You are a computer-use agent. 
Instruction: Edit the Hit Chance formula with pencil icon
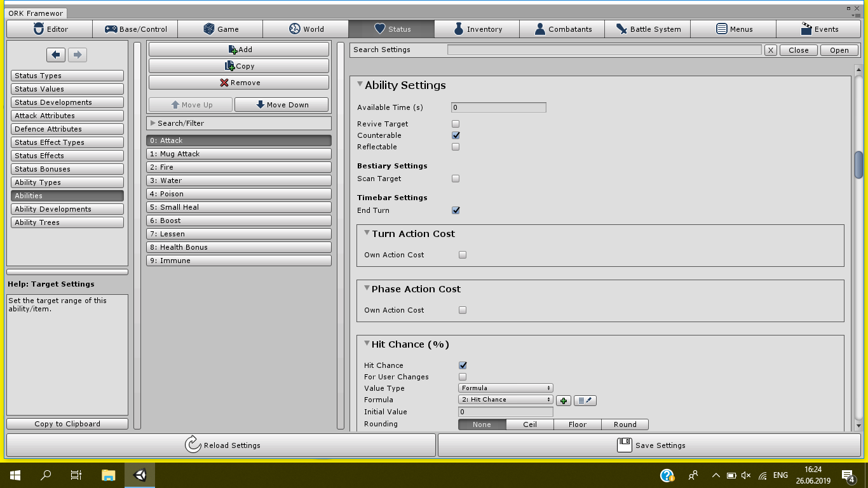tap(585, 400)
